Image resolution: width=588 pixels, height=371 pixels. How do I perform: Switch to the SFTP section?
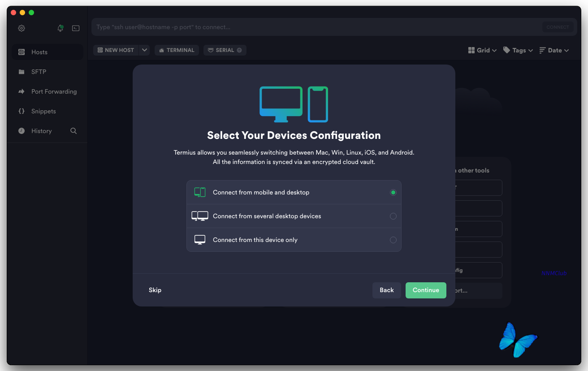(48, 72)
